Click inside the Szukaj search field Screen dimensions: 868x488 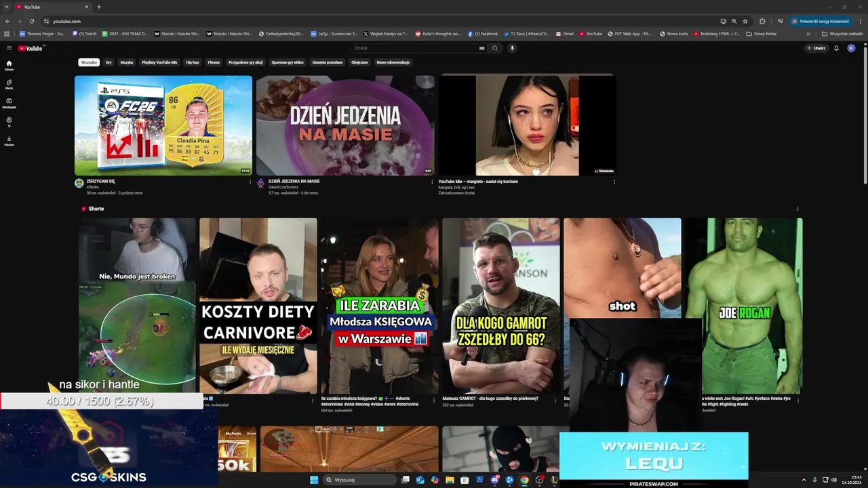click(x=417, y=48)
